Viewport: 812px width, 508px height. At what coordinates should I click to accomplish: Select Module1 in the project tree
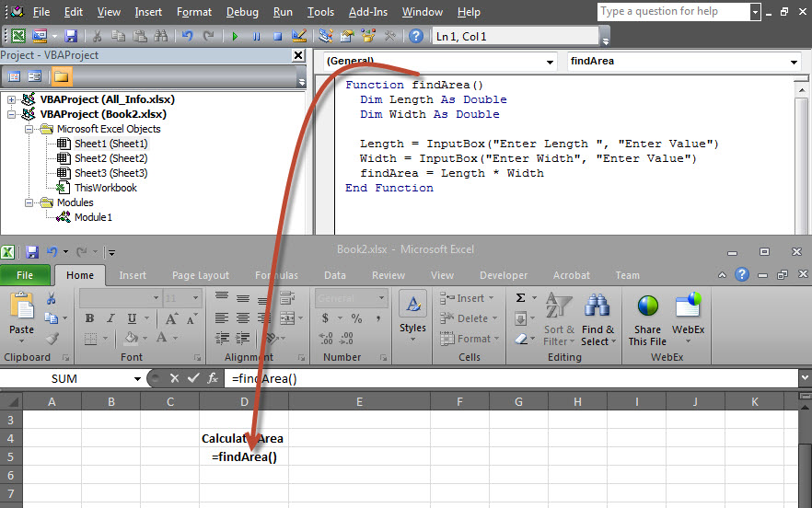point(92,217)
